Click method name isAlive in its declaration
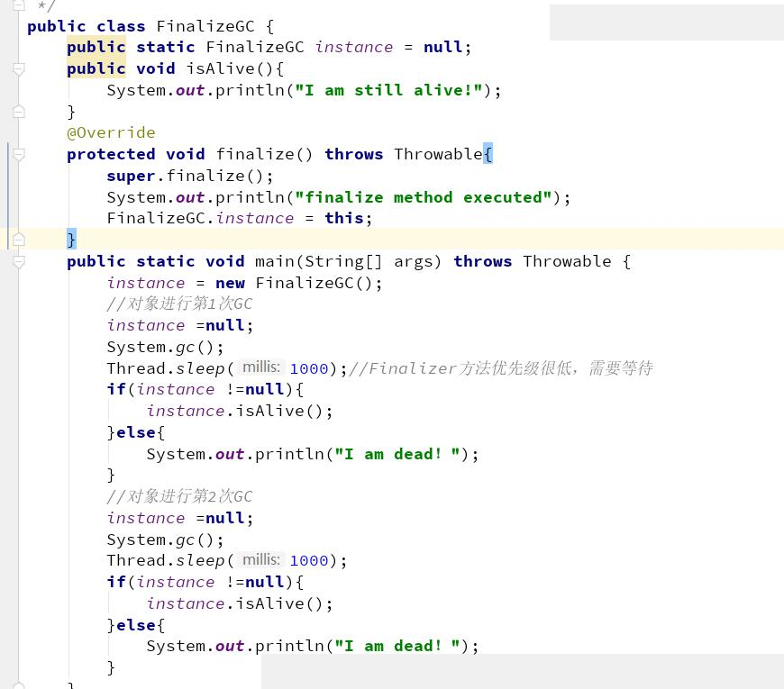This screenshot has height=689, width=784. click(220, 68)
